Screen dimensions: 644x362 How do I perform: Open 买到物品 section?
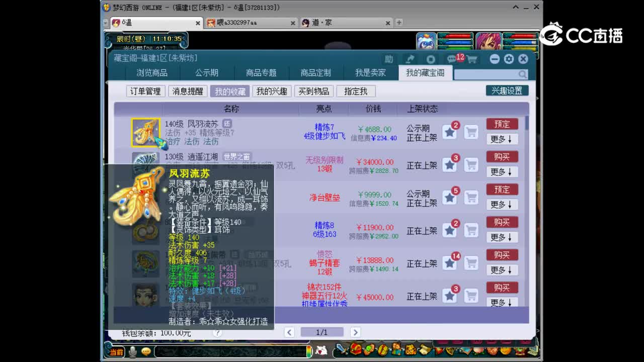[313, 91]
